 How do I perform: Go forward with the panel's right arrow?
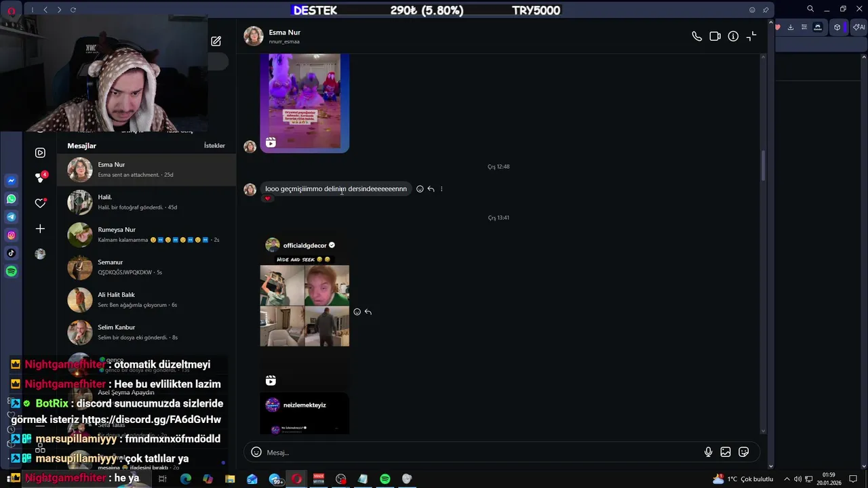[59, 10]
